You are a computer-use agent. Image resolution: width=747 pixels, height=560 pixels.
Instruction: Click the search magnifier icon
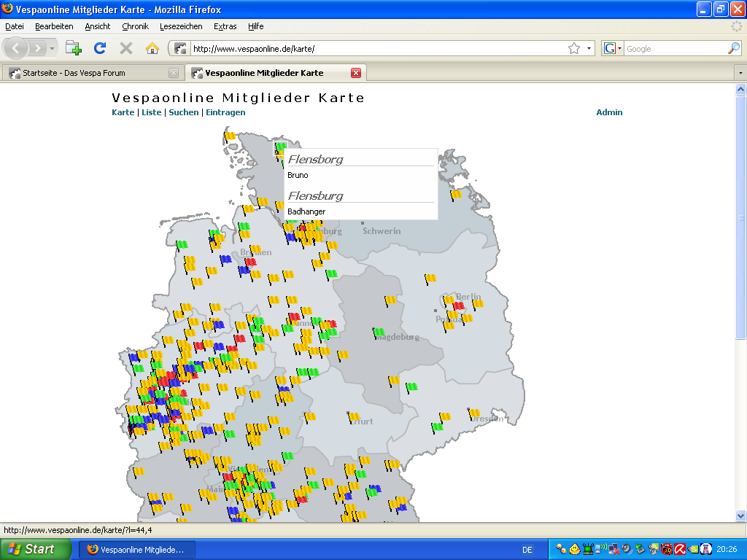coord(734,49)
